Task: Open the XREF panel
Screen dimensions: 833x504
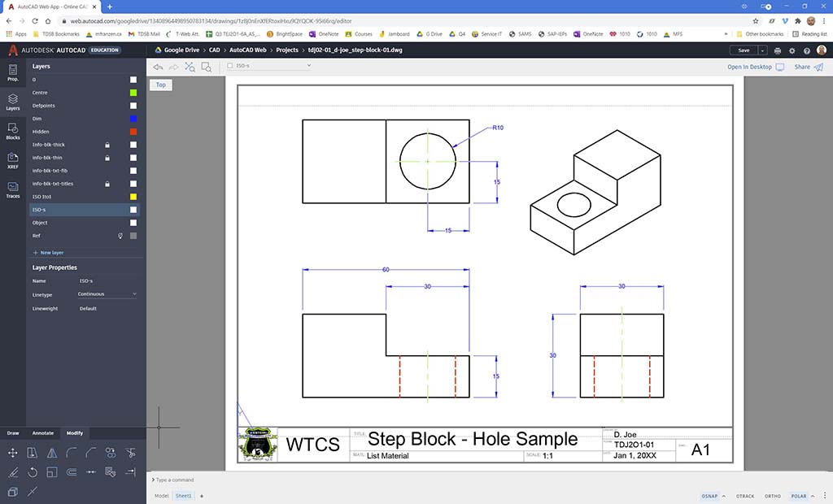Action: coord(12,160)
